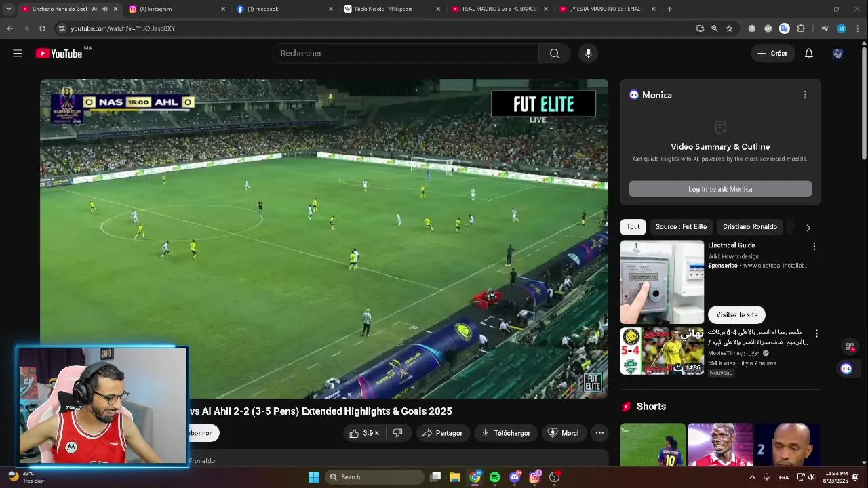Viewport: 868px width, 488px height.
Task: Open YouTube account avatar menu
Action: tap(837, 53)
